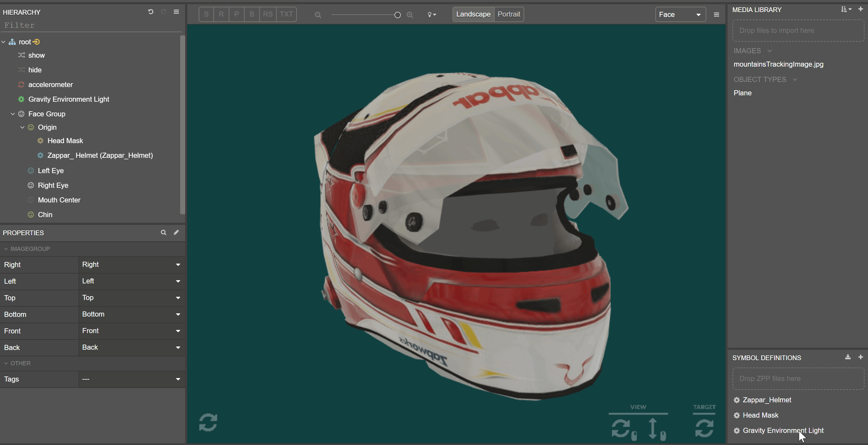
Task: Open the Hierarchy panel hamburger menu
Action: click(x=176, y=12)
